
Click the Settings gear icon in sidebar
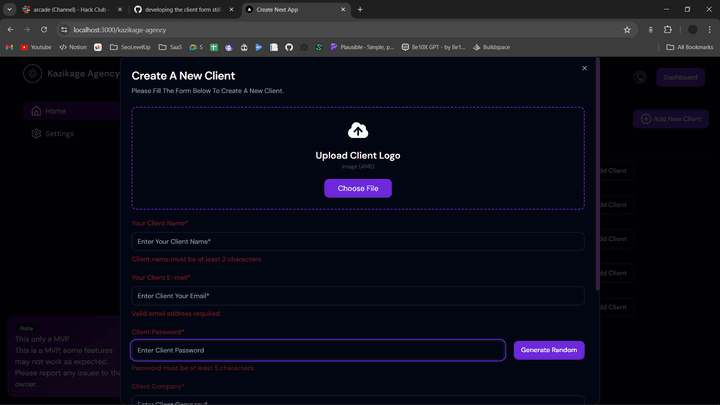(x=36, y=134)
